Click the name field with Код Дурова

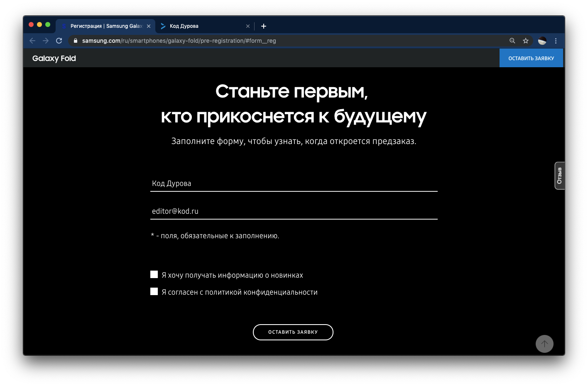pyautogui.click(x=294, y=183)
